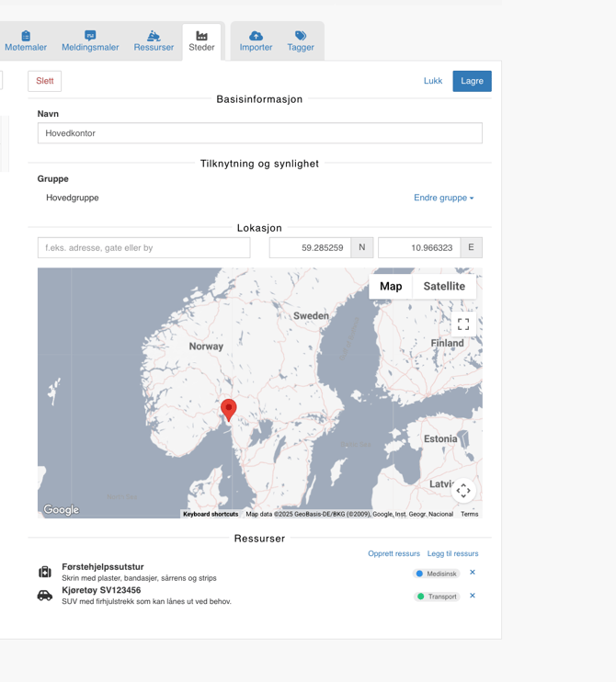616x682 pixels.
Task: Select the Map view type
Action: 391,287
